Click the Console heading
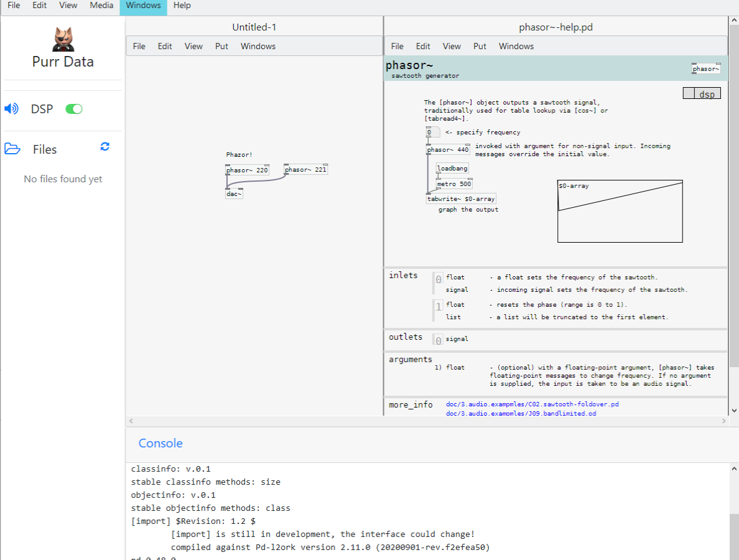Screen dimensions: 739x560 tap(160, 443)
